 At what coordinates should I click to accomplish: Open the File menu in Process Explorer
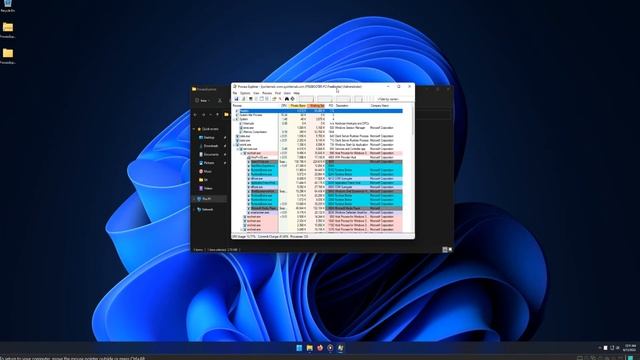click(235, 93)
